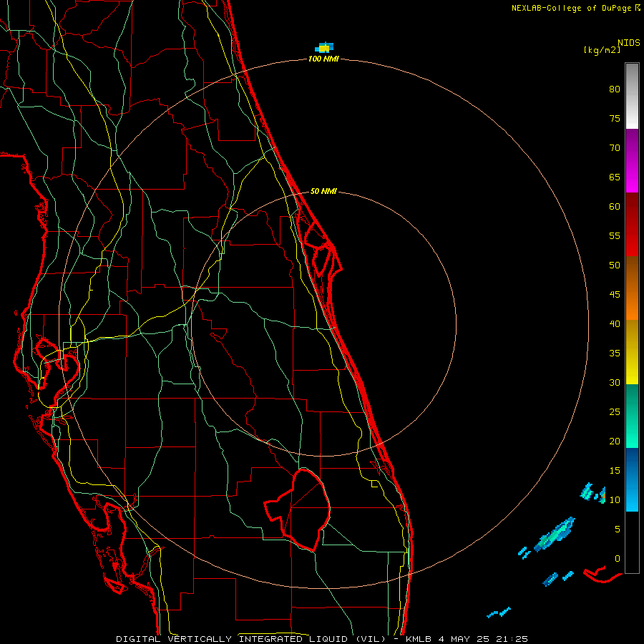
Task: Click the 10 value on the VIL scale
Action: [x=615, y=500]
